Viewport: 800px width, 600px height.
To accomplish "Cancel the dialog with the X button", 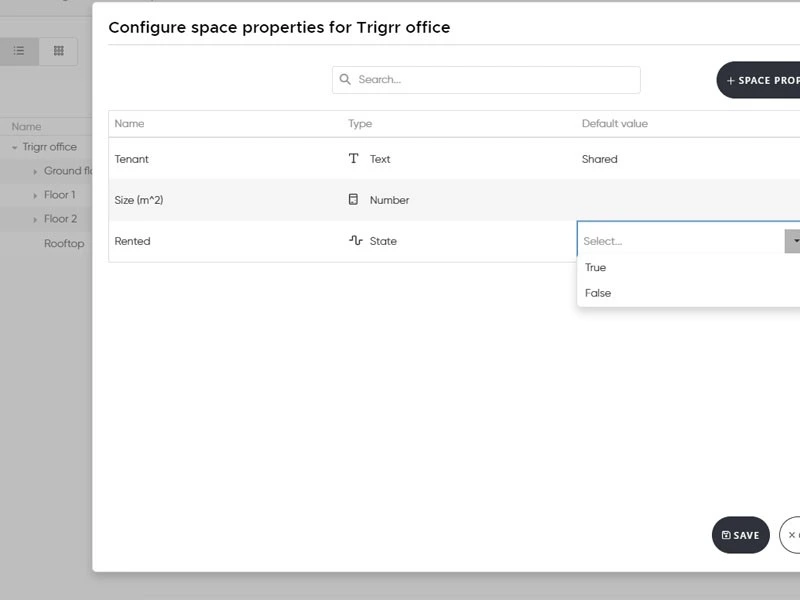I will [x=791, y=535].
